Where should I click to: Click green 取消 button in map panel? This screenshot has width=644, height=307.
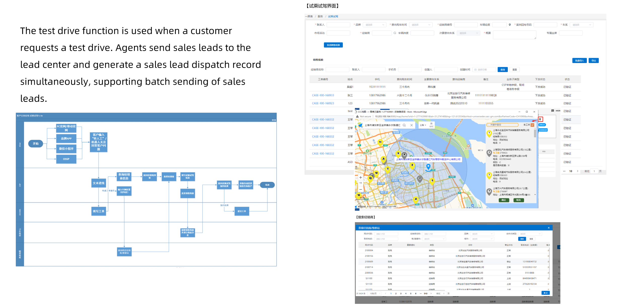[x=518, y=200]
